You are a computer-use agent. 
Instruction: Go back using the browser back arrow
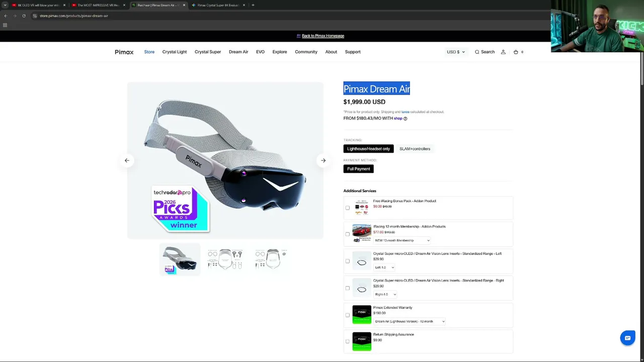point(6,16)
